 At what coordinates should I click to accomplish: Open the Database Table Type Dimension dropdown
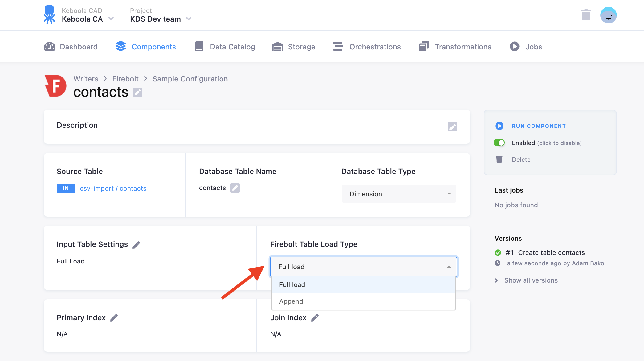[399, 194]
